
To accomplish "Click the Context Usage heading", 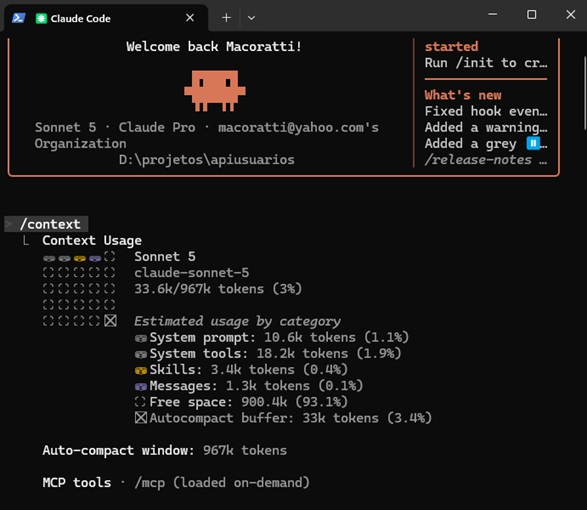I will point(92,240).
